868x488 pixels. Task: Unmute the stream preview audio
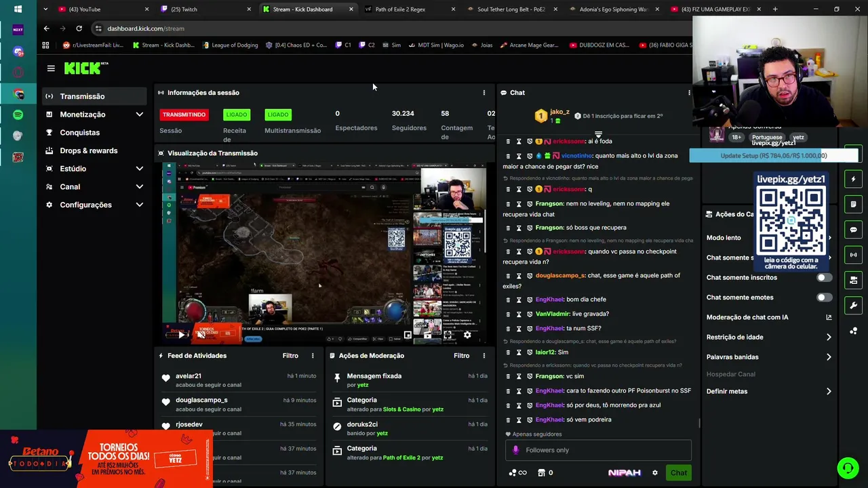click(x=201, y=335)
